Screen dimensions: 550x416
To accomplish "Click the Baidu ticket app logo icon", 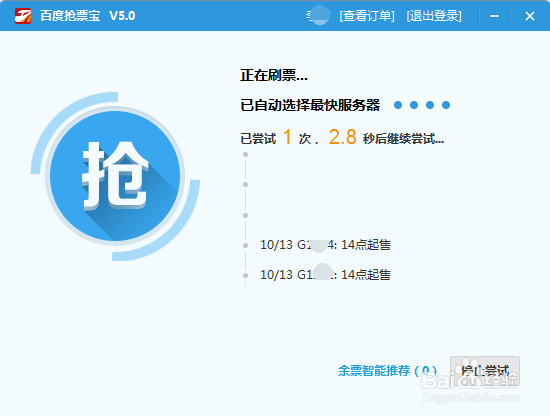I will 23,16.
